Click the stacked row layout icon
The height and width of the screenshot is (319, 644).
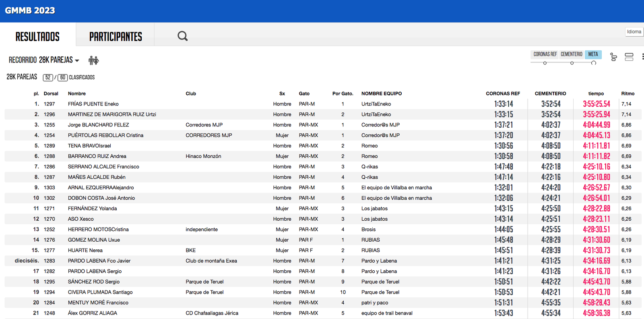(x=629, y=57)
